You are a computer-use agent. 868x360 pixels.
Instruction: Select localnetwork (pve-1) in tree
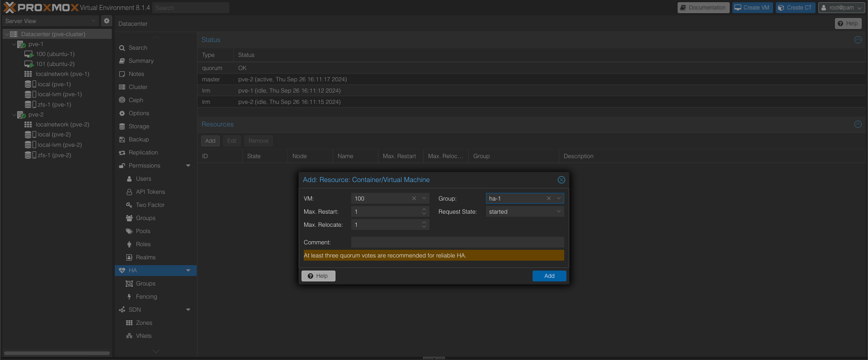coord(62,74)
